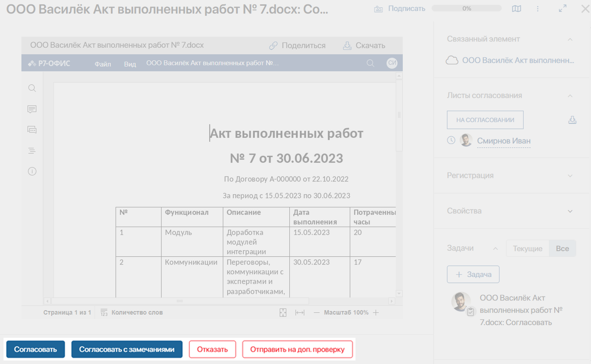The width and height of the screenshot is (591, 364).
Task: Collapse the Листы согласования section
Action: (570, 96)
